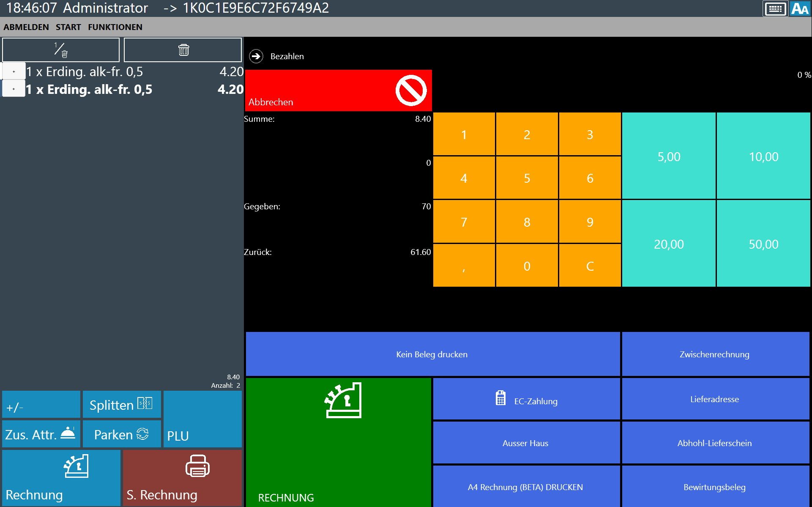
Task: Click the receipt icon on EC-Zahlung
Action: pos(500,398)
